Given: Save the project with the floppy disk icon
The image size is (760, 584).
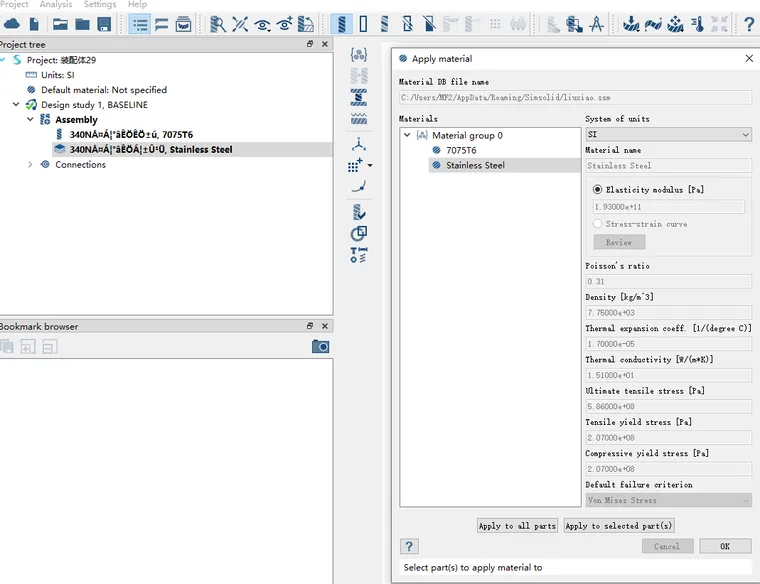Looking at the screenshot, I should (x=104, y=24).
